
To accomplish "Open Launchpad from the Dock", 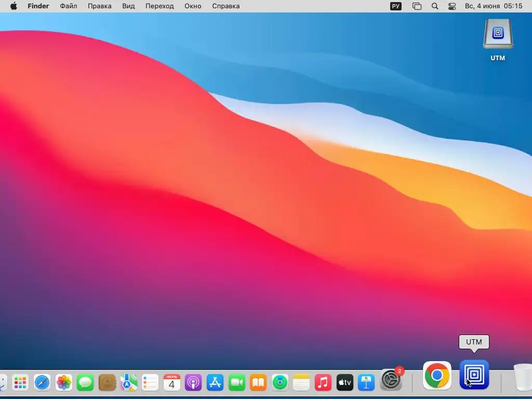I will click(20, 383).
